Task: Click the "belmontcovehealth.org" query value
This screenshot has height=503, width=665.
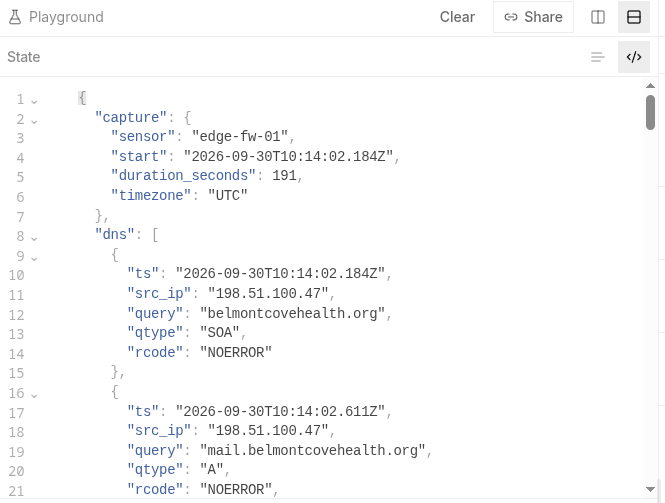Action: pyautogui.click(x=292, y=313)
